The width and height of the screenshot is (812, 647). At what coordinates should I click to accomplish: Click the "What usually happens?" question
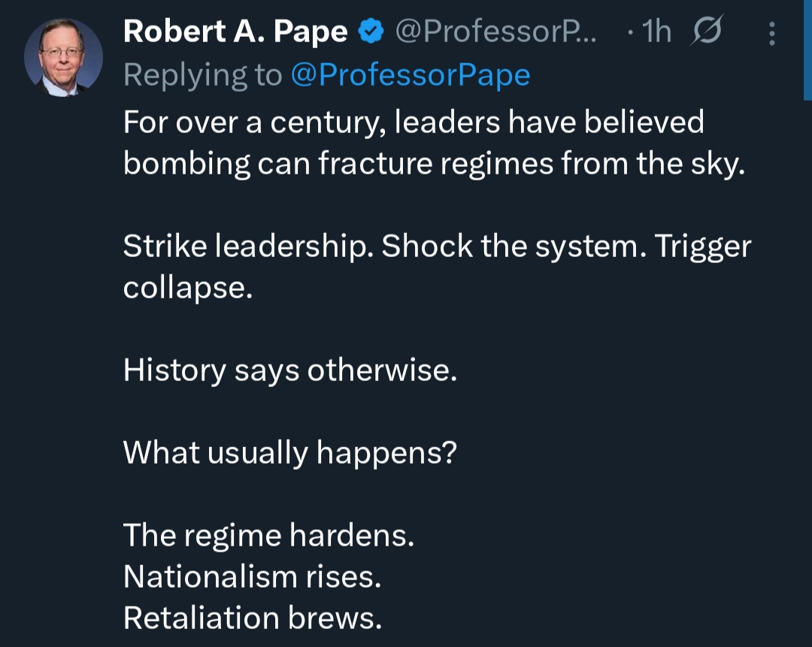tap(289, 452)
